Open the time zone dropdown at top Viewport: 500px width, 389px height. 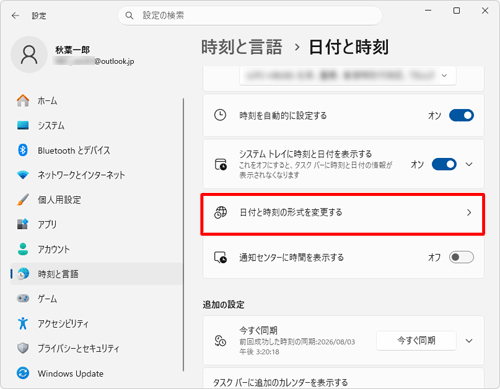coord(347,76)
